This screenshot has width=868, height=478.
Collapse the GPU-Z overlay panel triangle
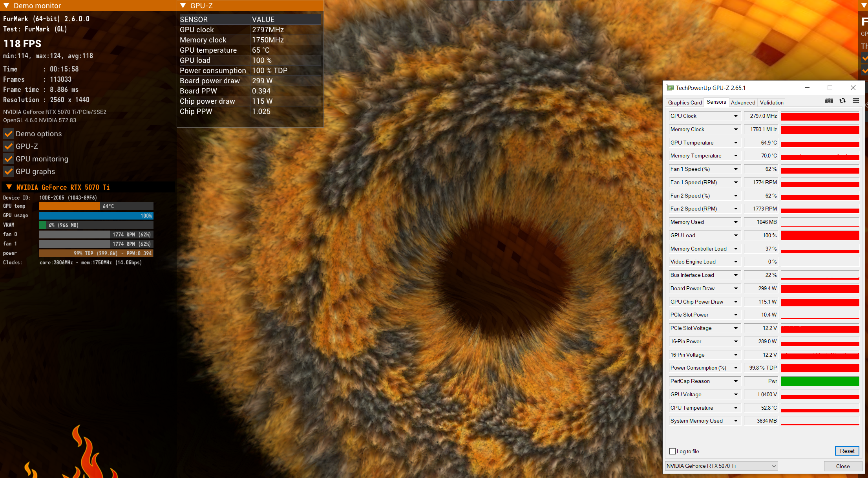pos(183,6)
